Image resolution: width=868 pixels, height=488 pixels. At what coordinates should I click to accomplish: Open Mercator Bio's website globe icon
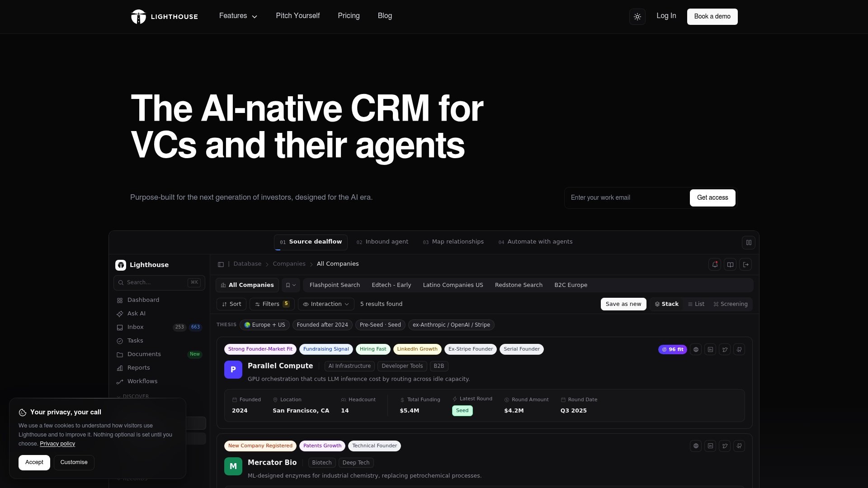696,446
